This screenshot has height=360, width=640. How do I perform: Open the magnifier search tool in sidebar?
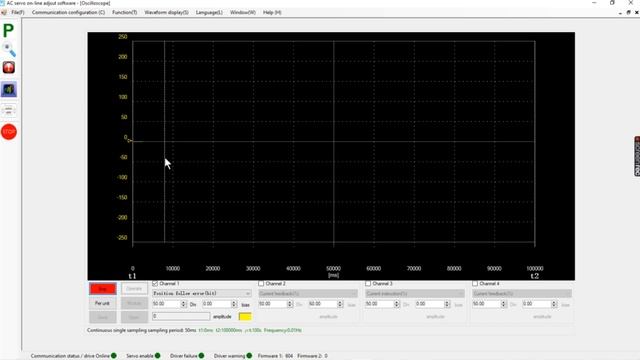pyautogui.click(x=9, y=50)
